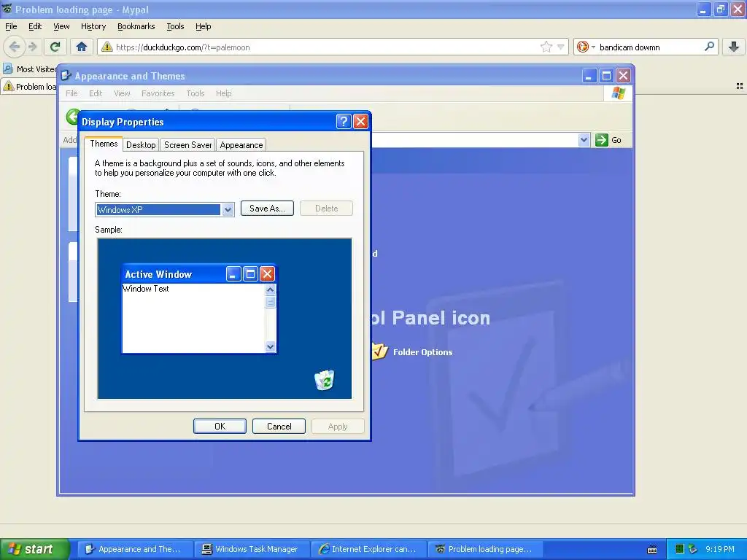Image resolution: width=747 pixels, height=560 pixels.
Task: Click the Display Properties help question mark
Action: point(344,122)
